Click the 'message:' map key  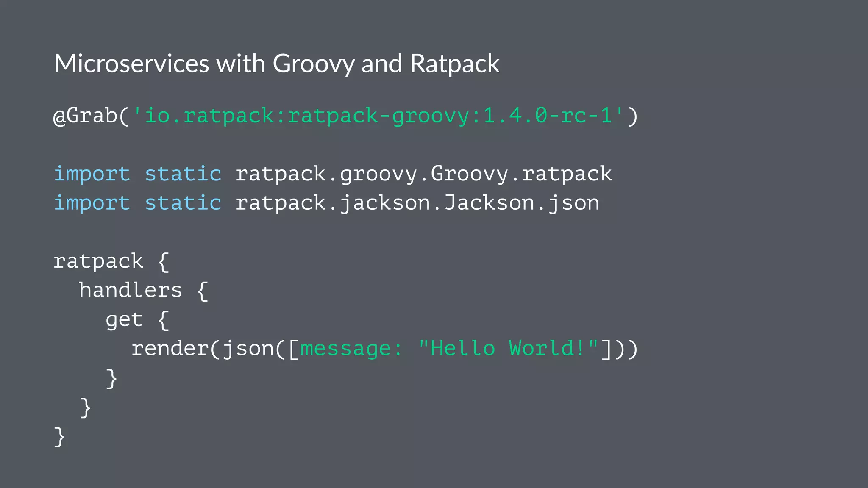(x=351, y=349)
